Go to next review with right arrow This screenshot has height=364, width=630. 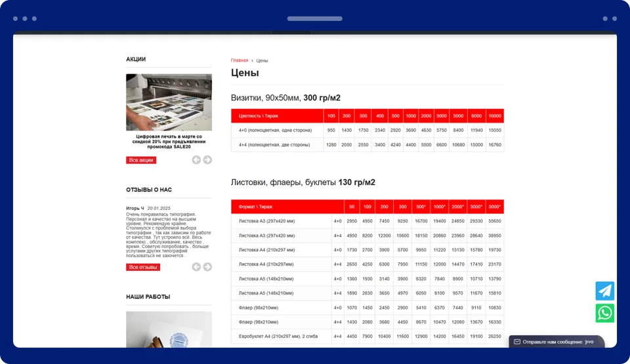pyautogui.click(x=207, y=267)
